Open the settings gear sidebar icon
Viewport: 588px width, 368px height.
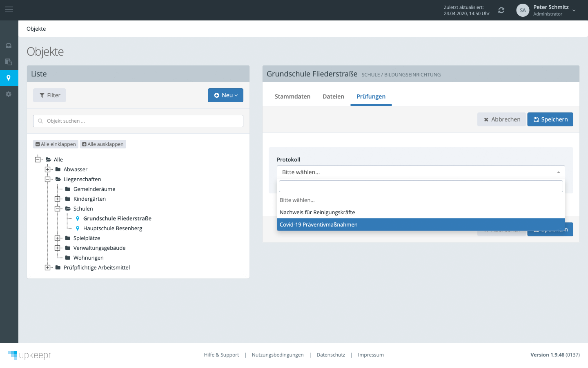pos(9,94)
